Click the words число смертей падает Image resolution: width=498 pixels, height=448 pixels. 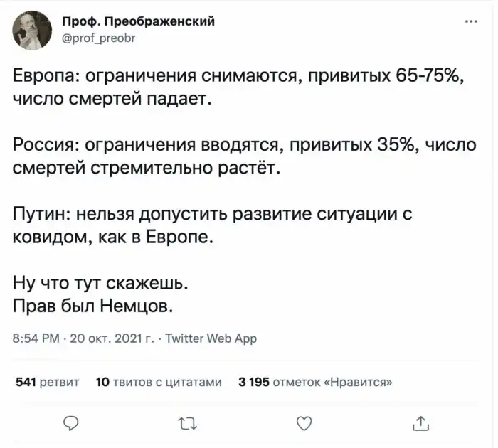[x=113, y=100]
